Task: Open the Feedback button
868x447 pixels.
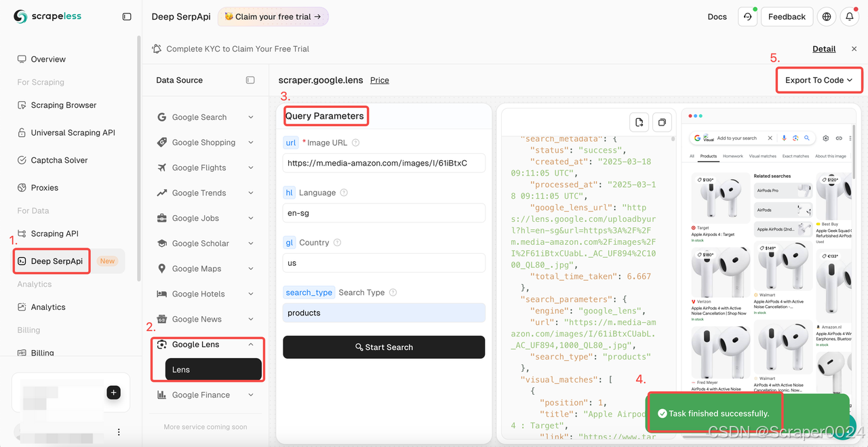Action: click(787, 16)
